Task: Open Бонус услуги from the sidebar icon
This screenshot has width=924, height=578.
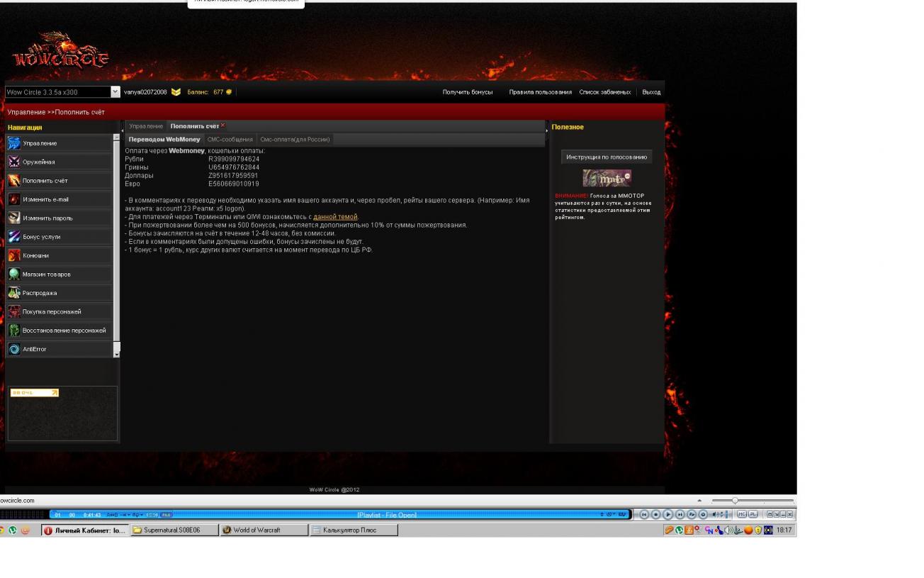Action: pos(14,237)
